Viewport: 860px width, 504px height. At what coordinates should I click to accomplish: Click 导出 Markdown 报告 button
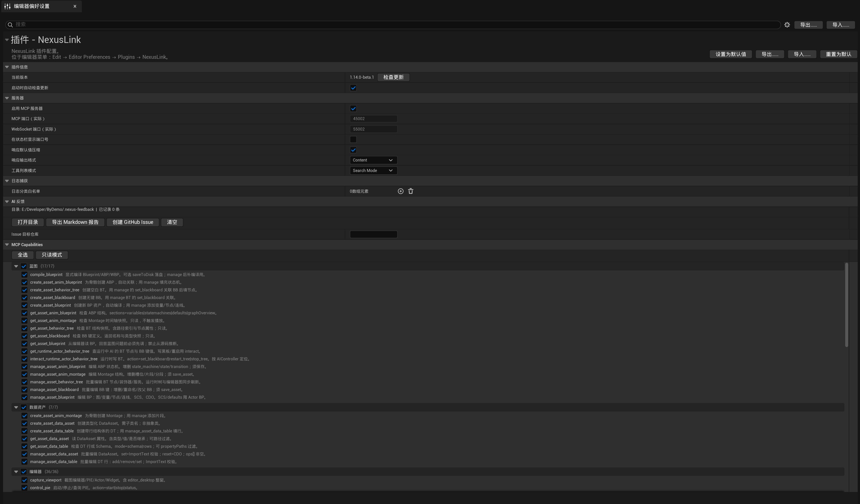[x=75, y=222]
